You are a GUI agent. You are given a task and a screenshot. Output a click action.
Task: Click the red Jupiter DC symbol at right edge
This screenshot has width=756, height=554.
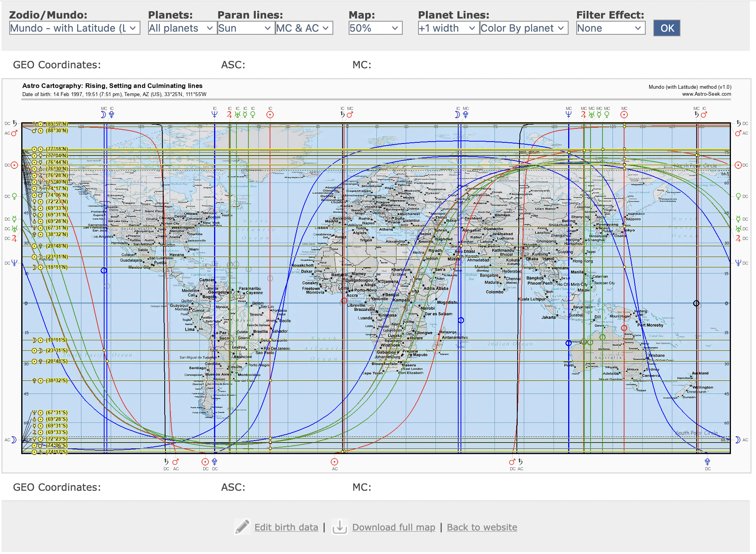738,238
